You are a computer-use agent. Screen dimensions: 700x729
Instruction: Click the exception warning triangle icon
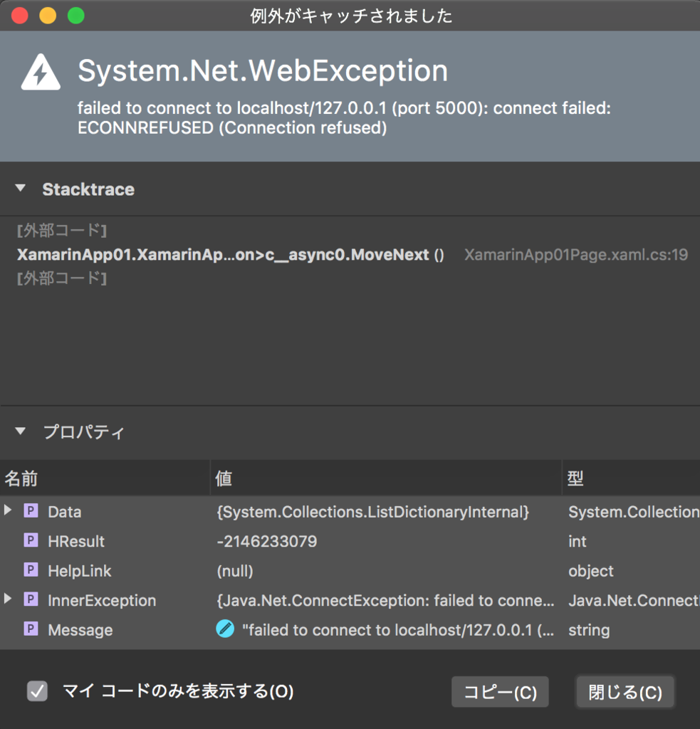pos(41,72)
